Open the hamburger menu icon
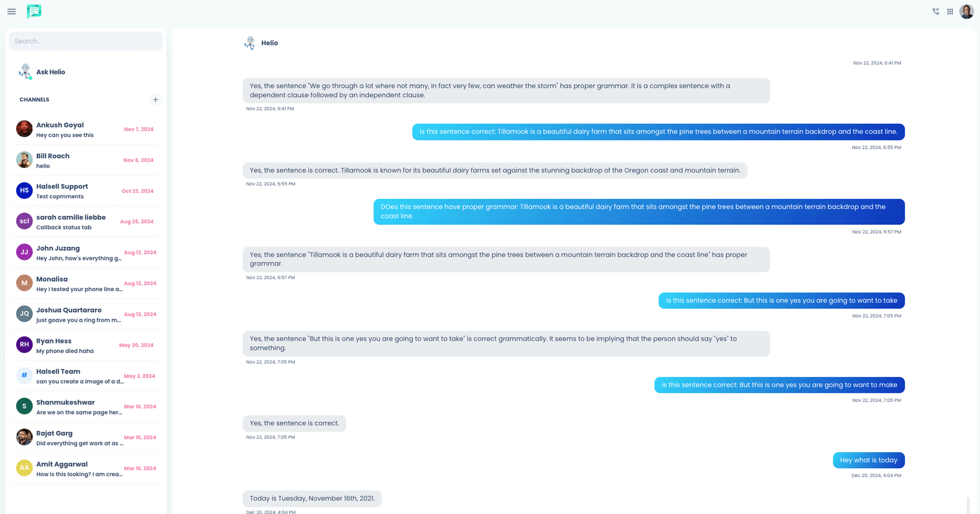The width and height of the screenshot is (980, 514). pos(11,12)
